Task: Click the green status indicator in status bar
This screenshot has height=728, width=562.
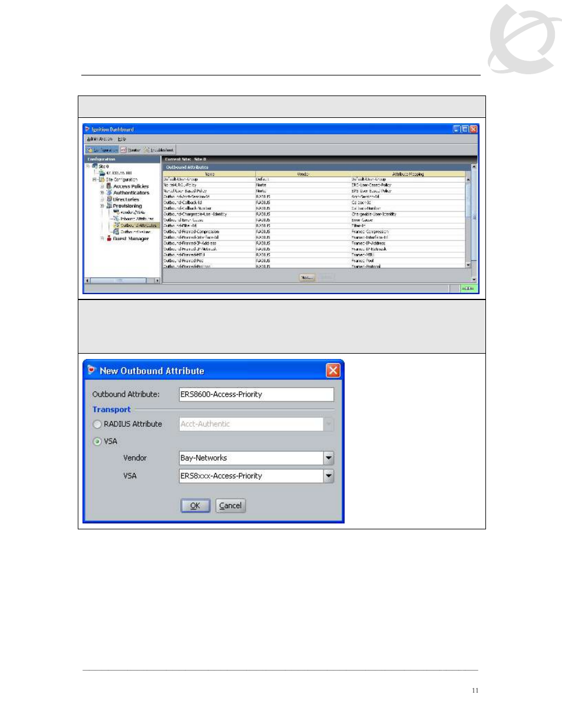Action: click(x=468, y=288)
